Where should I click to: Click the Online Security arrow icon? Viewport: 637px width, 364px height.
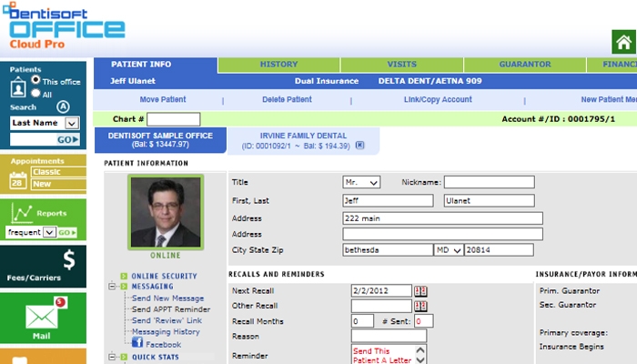click(x=124, y=276)
